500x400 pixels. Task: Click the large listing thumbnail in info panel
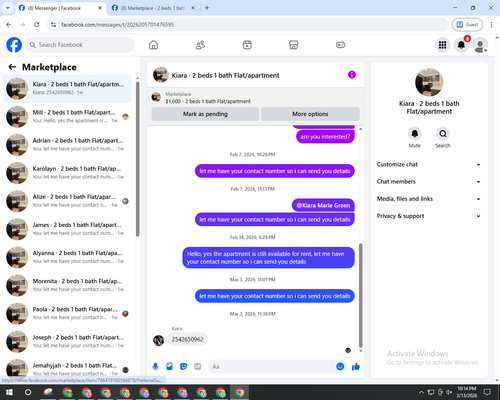[429, 82]
